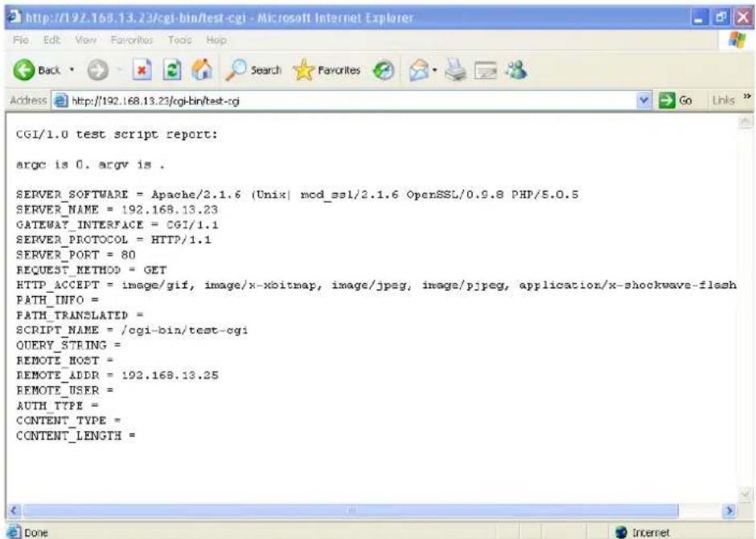Go to the Home page
Screen dimensions: 756x539
click(x=202, y=70)
